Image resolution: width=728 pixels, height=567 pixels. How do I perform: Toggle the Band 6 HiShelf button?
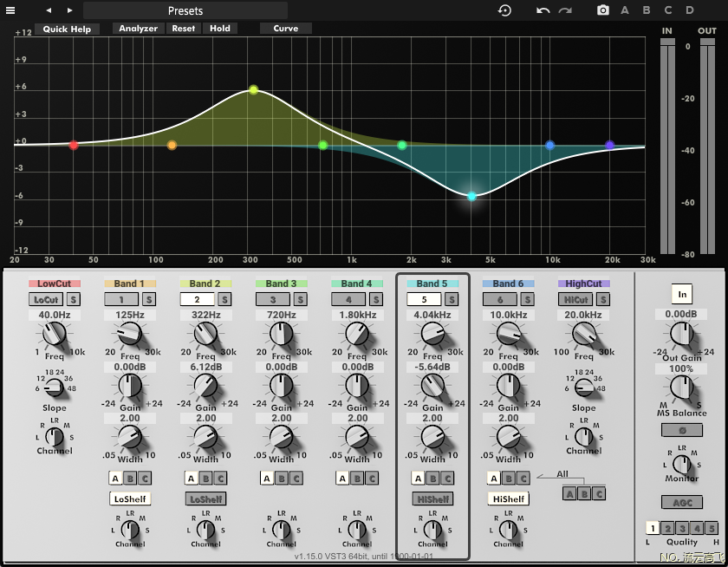(509, 499)
